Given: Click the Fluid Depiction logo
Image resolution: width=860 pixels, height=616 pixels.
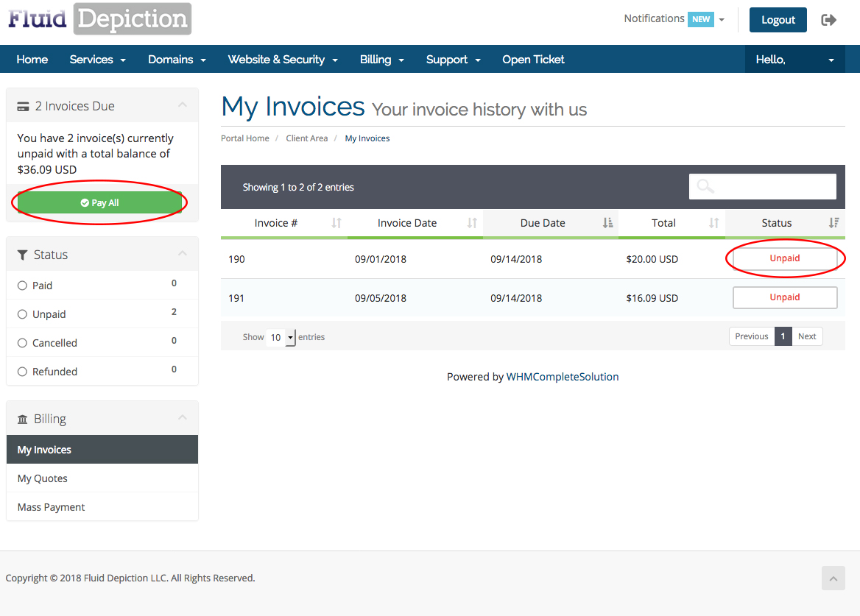Looking at the screenshot, I should pyautogui.click(x=100, y=18).
